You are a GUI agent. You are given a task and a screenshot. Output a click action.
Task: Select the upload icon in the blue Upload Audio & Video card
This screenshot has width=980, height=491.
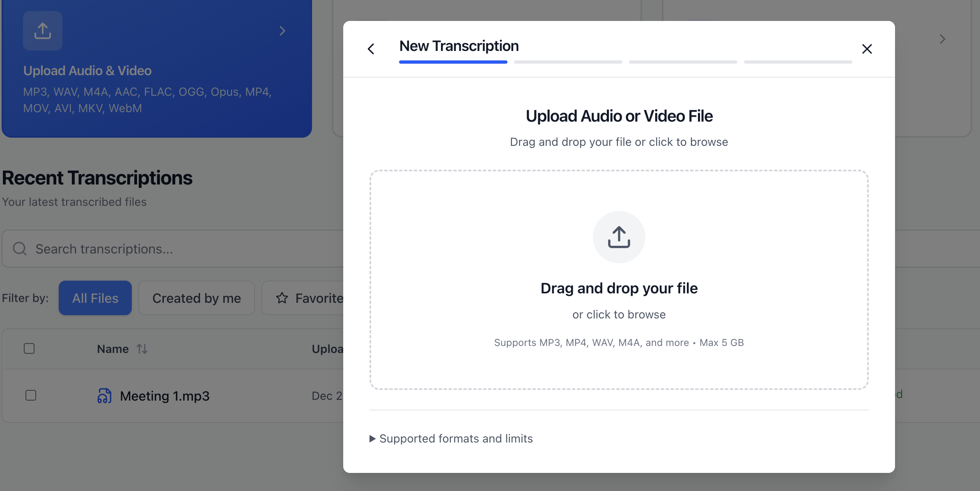pos(43,30)
